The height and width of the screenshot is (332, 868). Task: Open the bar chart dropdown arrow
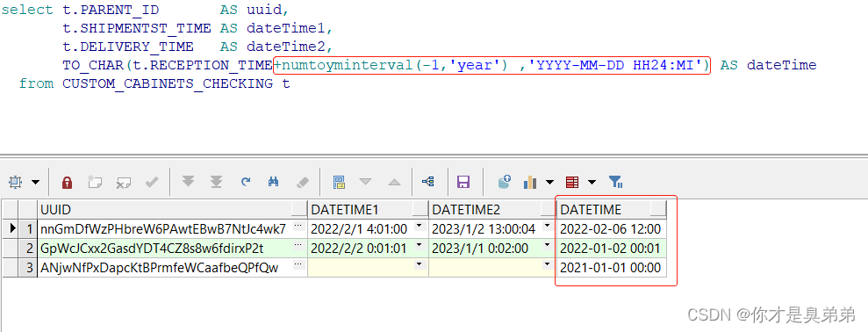pos(549,182)
